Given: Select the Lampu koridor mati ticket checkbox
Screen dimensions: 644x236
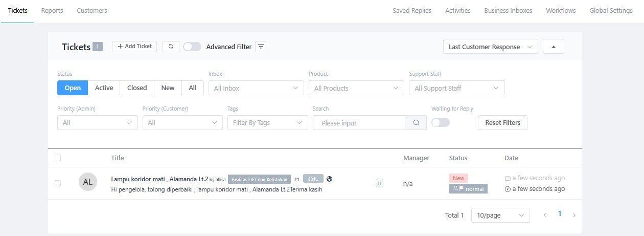Looking at the screenshot, I should point(58,183).
